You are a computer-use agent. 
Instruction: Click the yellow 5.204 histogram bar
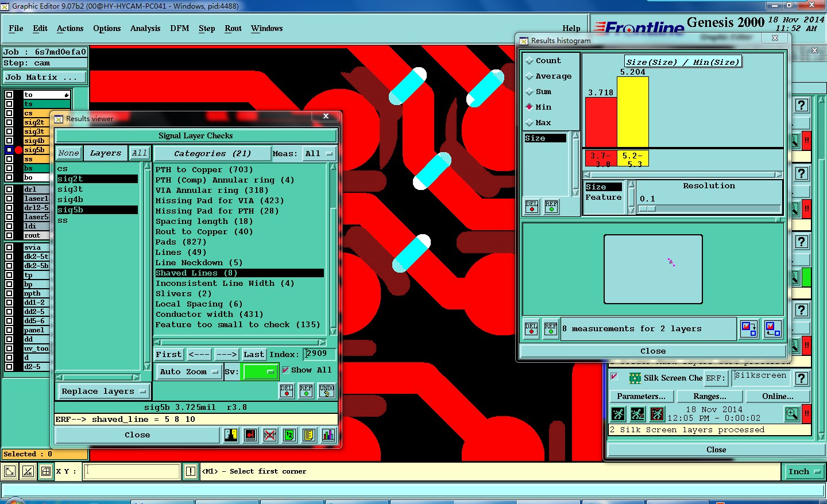point(633,112)
